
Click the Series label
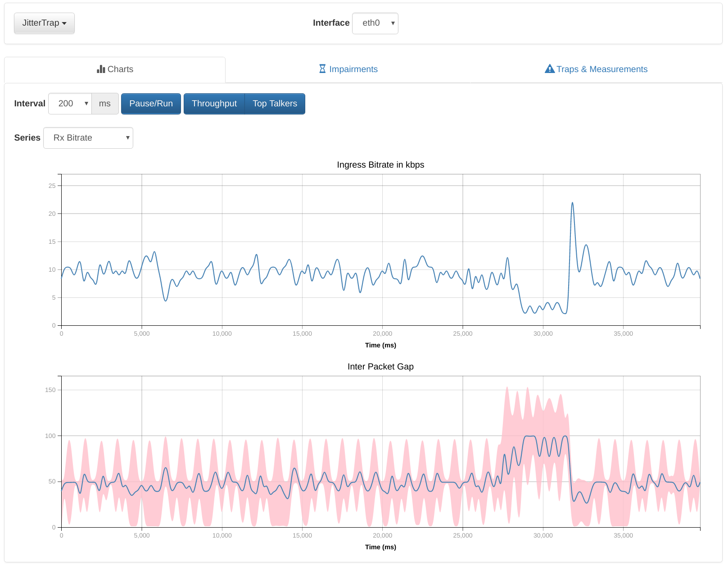point(27,138)
